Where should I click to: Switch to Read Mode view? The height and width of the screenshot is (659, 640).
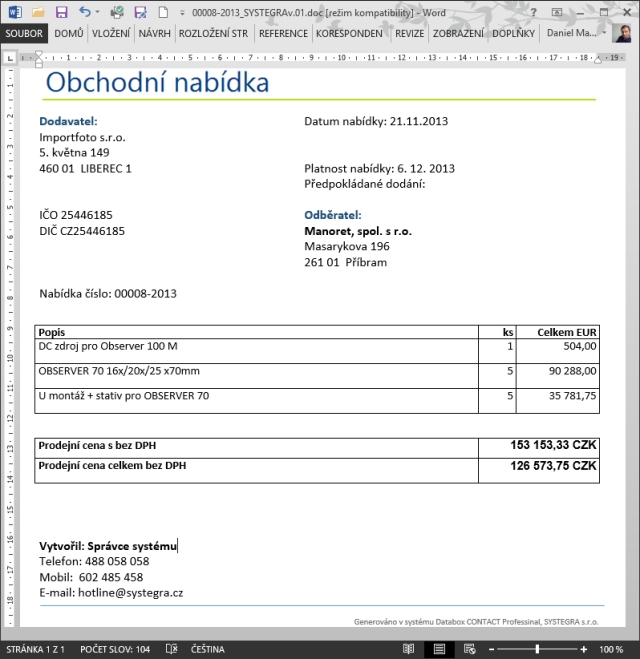[x=408, y=649]
